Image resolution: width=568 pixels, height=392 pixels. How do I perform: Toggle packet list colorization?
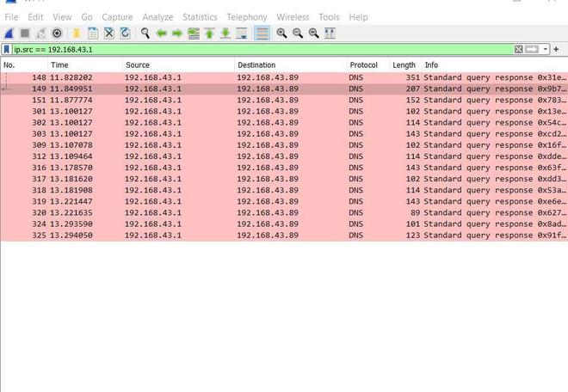[262, 34]
